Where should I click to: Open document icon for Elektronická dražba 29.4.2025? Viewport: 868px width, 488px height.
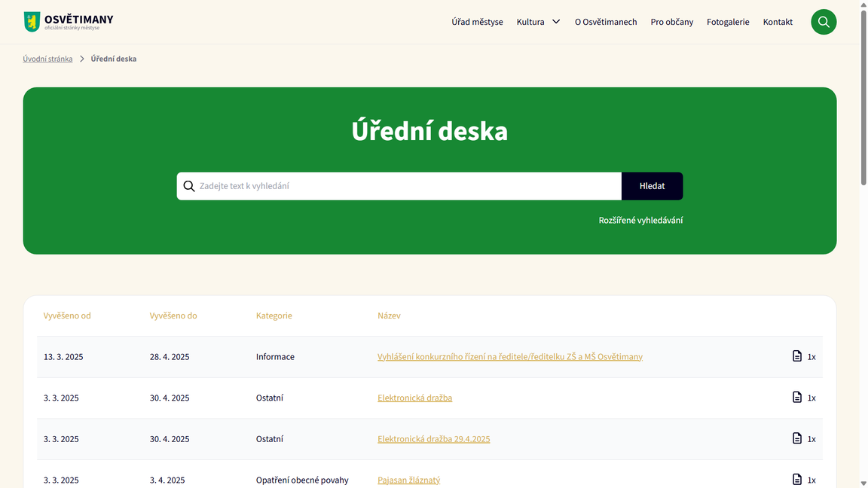[x=796, y=438]
